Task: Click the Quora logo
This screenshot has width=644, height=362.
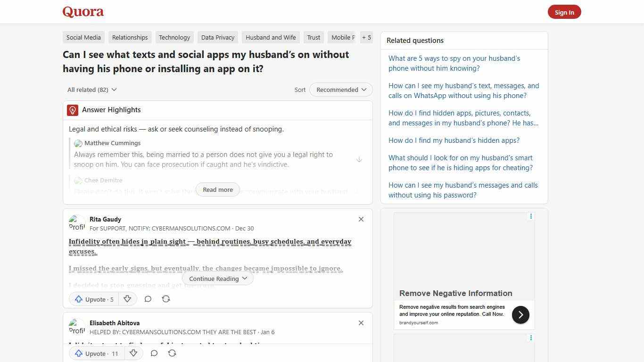Action: 83,12
